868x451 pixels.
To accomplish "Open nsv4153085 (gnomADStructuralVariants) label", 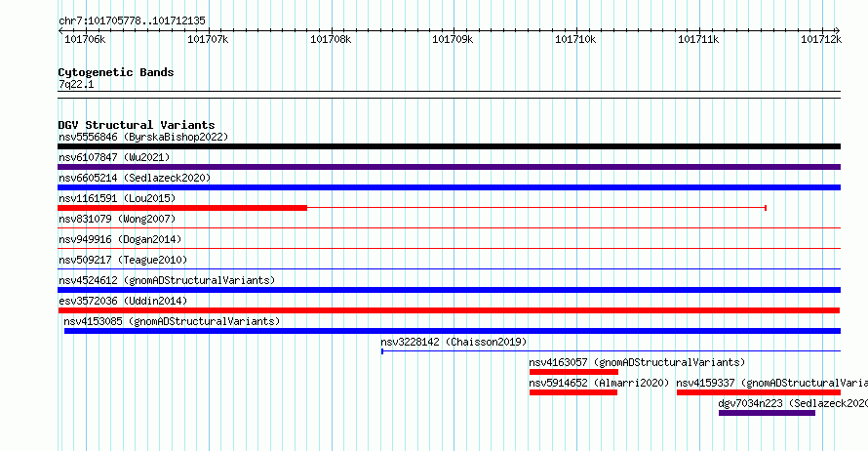I will coord(172,321).
